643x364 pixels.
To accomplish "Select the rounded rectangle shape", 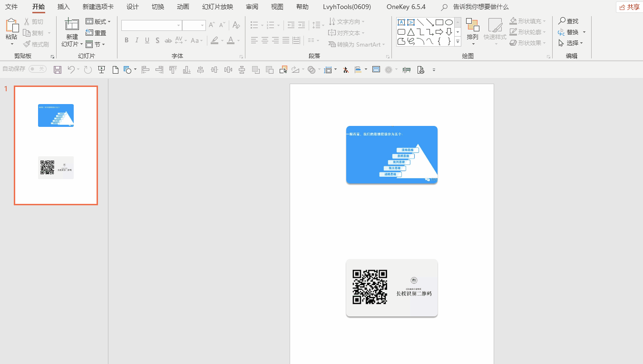I will 401,32.
